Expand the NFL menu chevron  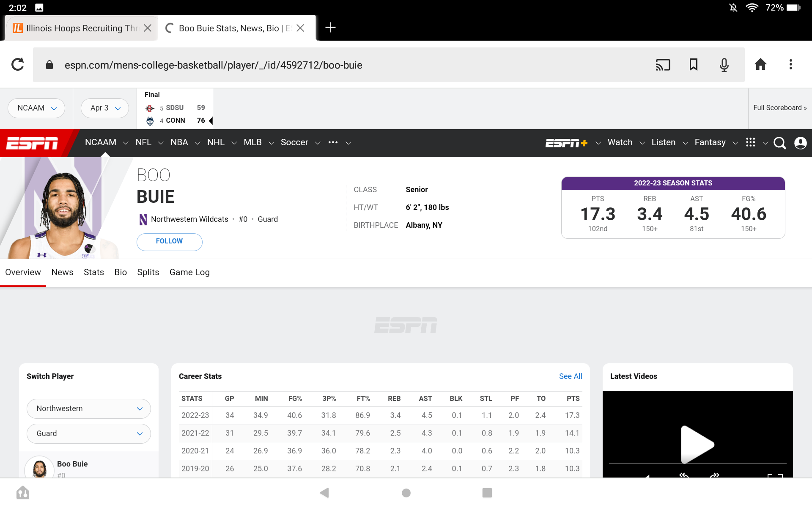(x=161, y=143)
